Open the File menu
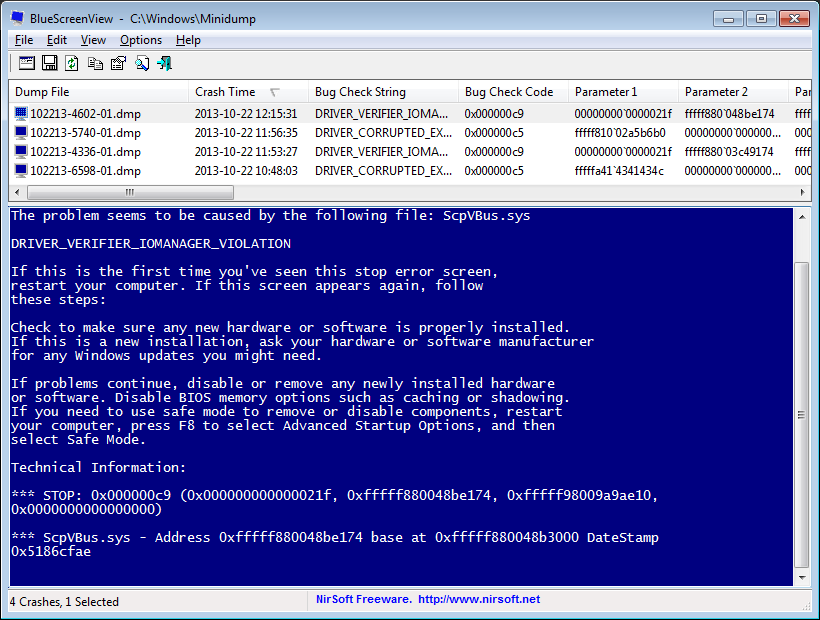The height and width of the screenshot is (620, 820). coord(24,40)
